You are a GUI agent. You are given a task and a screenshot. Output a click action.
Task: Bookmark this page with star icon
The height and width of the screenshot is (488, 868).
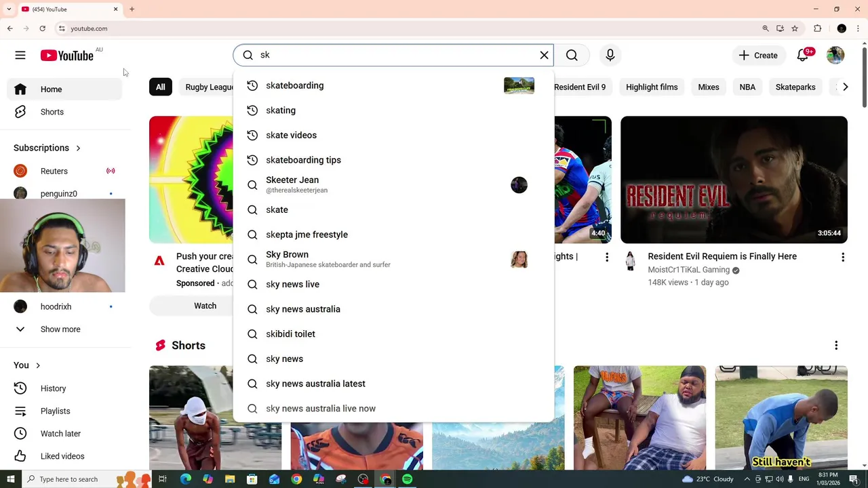[x=795, y=28]
